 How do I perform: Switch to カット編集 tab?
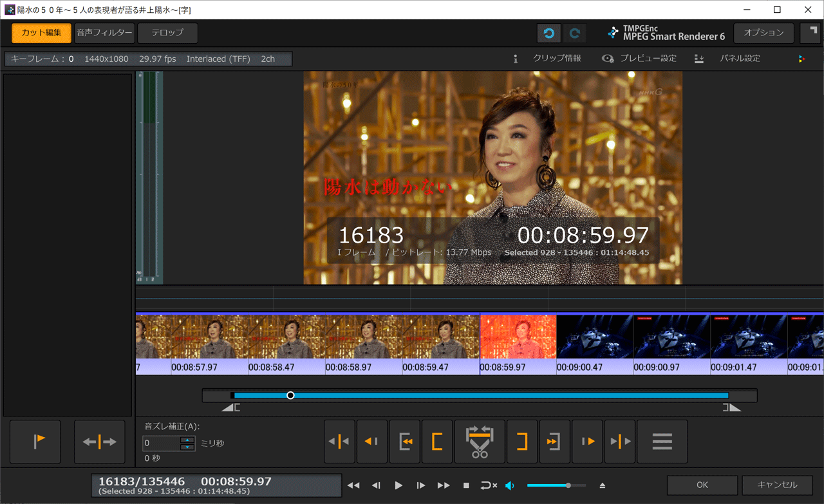tap(41, 33)
